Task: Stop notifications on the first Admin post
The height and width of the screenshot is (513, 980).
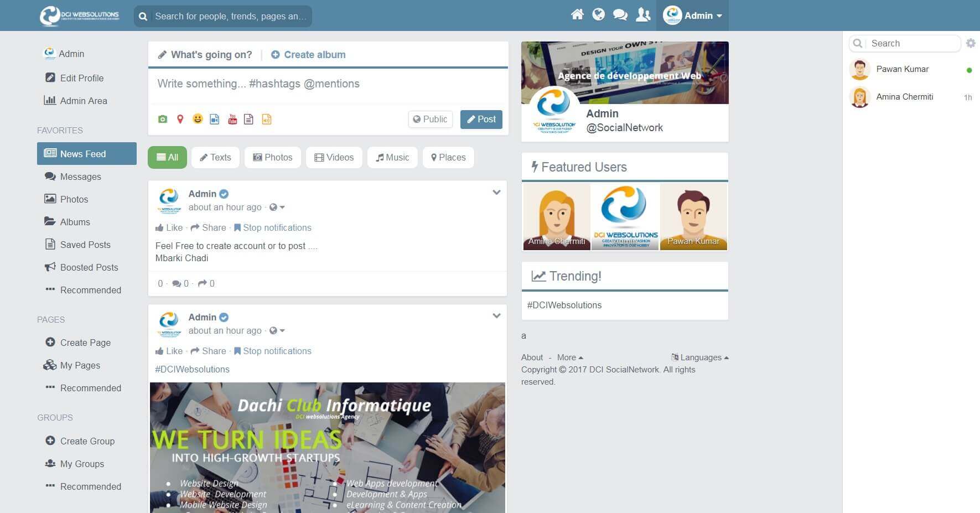Action: click(x=273, y=227)
